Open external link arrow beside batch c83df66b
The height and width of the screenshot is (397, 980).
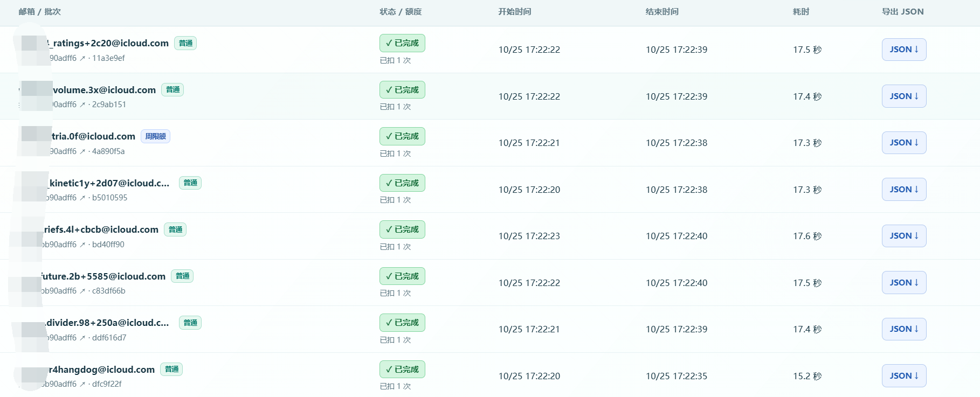click(x=82, y=291)
